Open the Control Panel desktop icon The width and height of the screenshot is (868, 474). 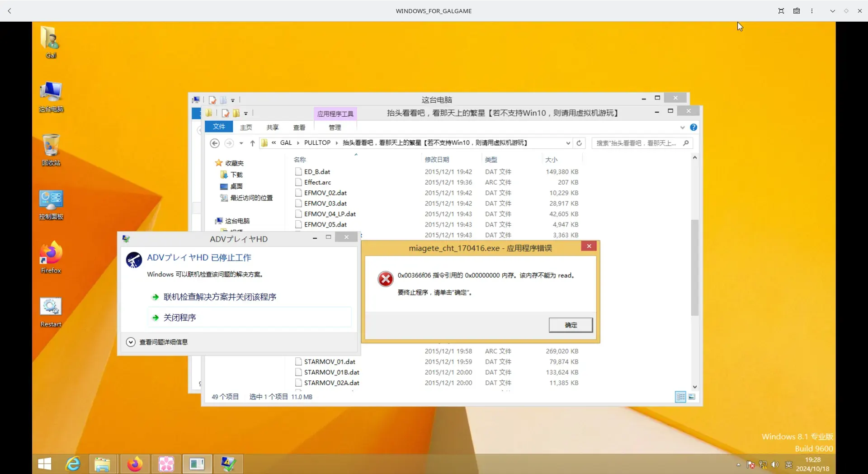(51, 204)
